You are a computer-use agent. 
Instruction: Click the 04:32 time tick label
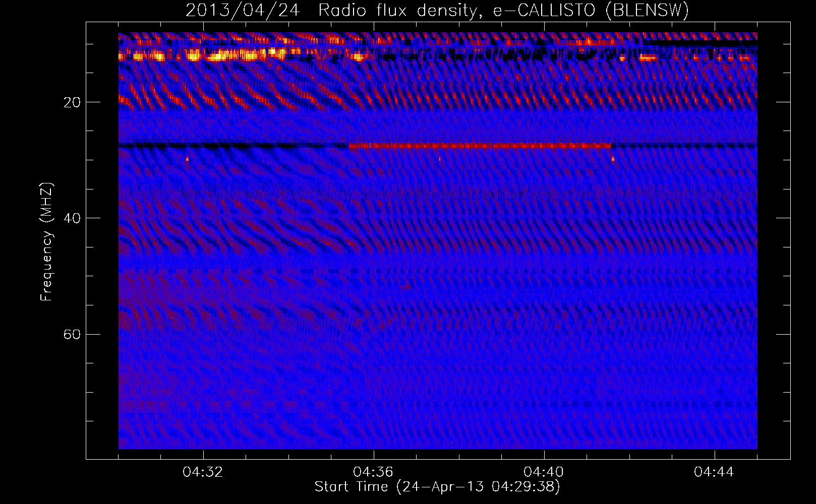[203, 472]
